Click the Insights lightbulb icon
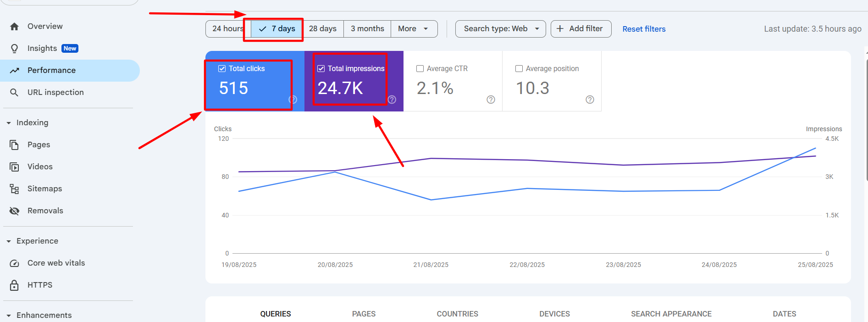Screen dimensions: 868x322 [x=14, y=49]
